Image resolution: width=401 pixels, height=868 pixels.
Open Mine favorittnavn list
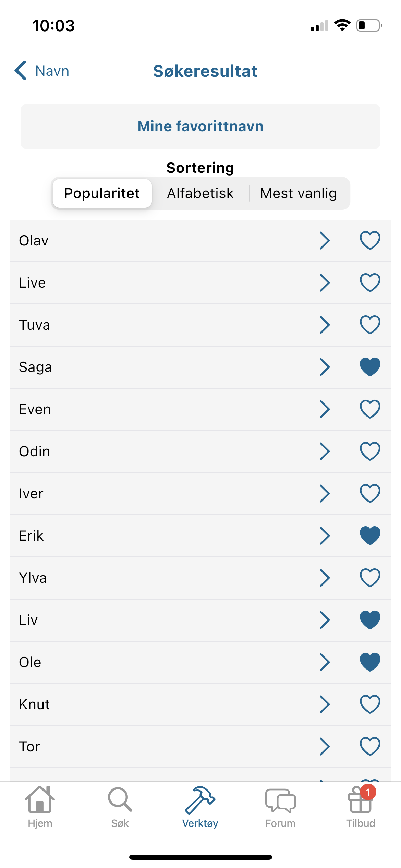(200, 126)
